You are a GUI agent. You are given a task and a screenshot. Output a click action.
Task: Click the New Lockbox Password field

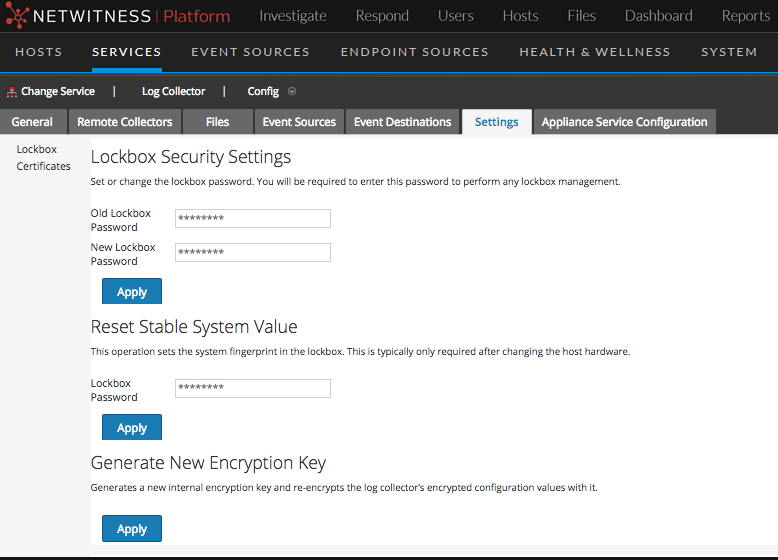(x=252, y=253)
